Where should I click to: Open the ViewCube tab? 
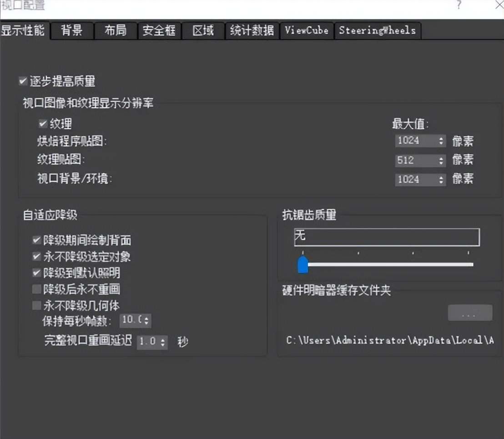[307, 30]
